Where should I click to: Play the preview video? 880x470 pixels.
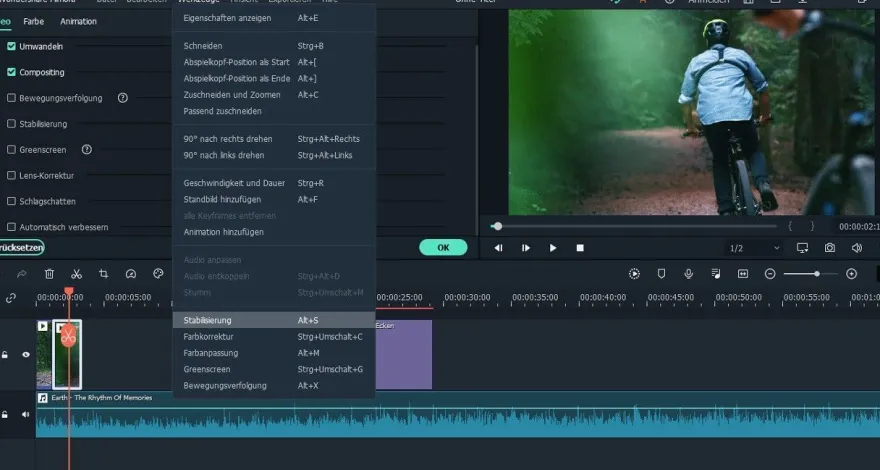553,248
